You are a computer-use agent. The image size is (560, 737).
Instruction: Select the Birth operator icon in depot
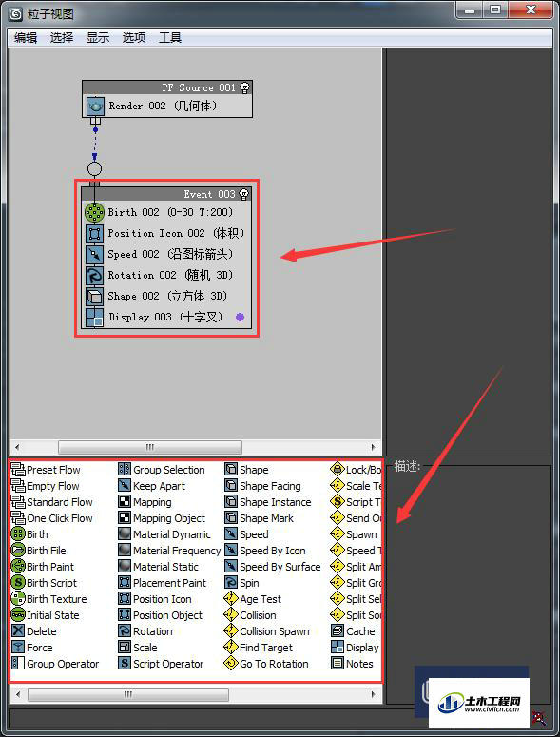pyautogui.click(x=18, y=534)
